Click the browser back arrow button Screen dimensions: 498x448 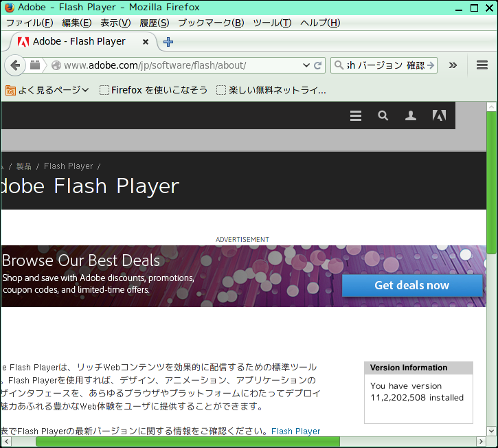tap(15, 65)
